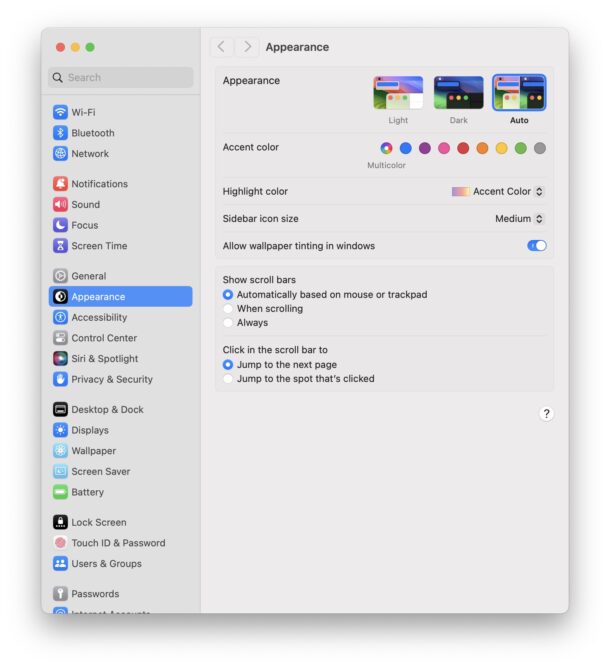Pick the purple accent color

[425, 148]
